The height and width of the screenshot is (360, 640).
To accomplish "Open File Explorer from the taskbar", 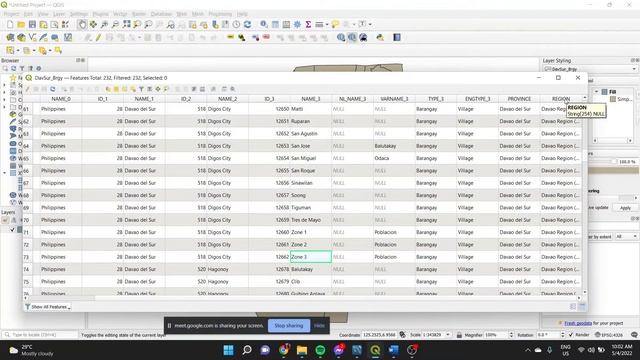I will pyautogui.click(x=302, y=350).
